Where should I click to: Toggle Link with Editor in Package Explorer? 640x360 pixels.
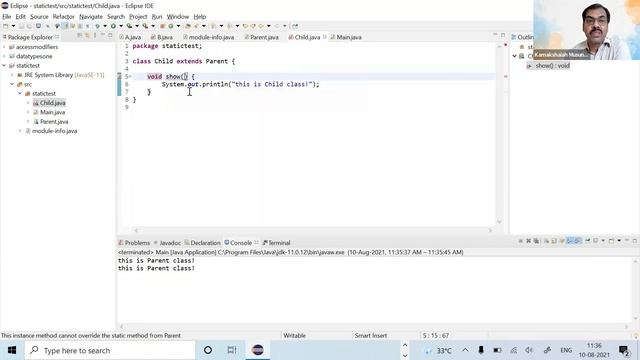tap(87, 36)
